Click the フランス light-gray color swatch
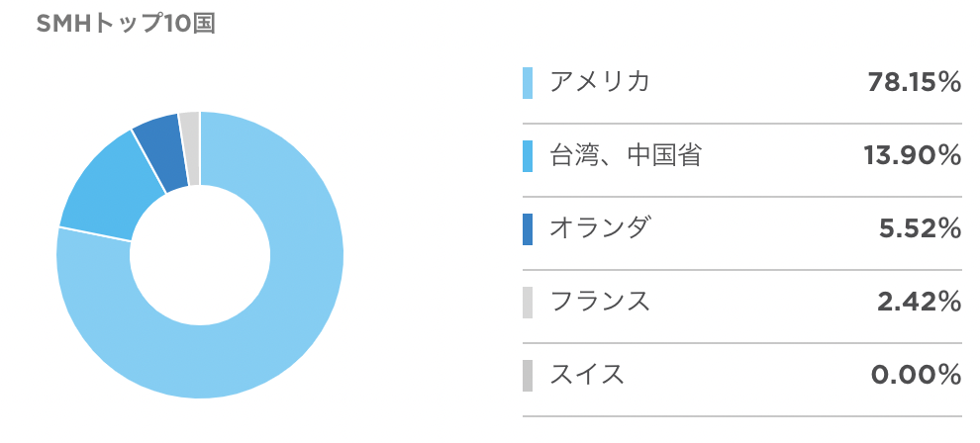980x443 pixels. pyautogui.click(x=528, y=302)
